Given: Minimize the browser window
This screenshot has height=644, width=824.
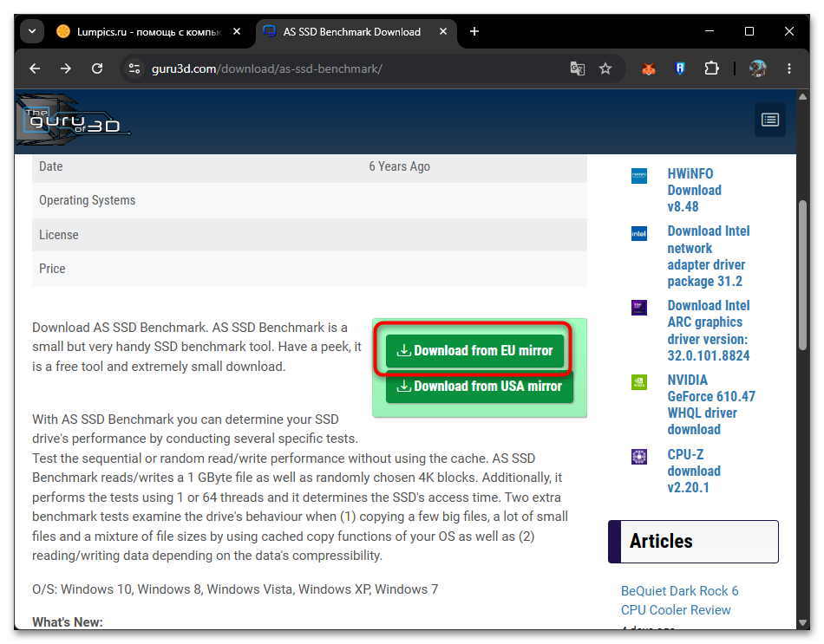Looking at the screenshot, I should [x=710, y=31].
